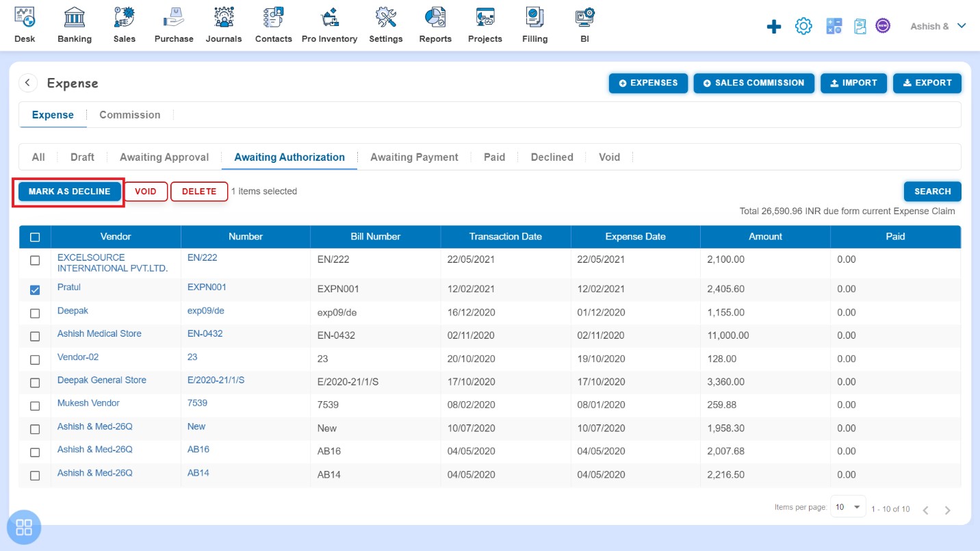The width and height of the screenshot is (980, 551).
Task: View the Void tab
Action: tap(609, 157)
